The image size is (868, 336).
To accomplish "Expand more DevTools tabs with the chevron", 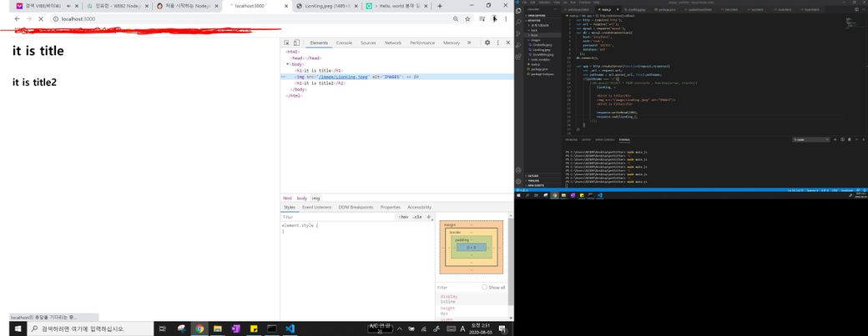I will click(469, 43).
